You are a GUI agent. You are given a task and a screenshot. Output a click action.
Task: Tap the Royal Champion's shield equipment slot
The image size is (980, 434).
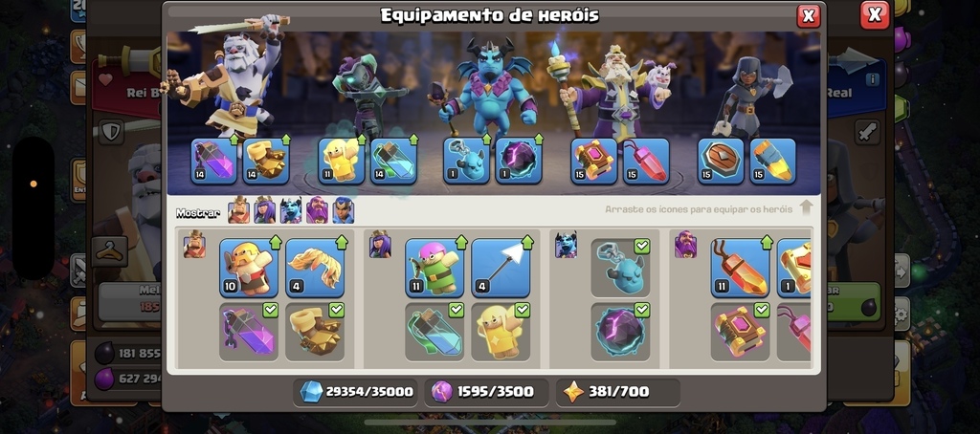(x=721, y=162)
